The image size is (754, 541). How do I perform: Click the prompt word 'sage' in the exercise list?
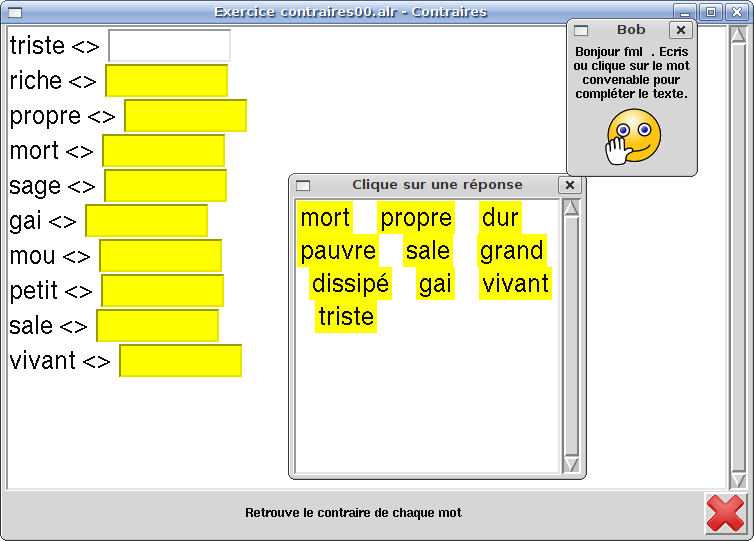(35, 187)
